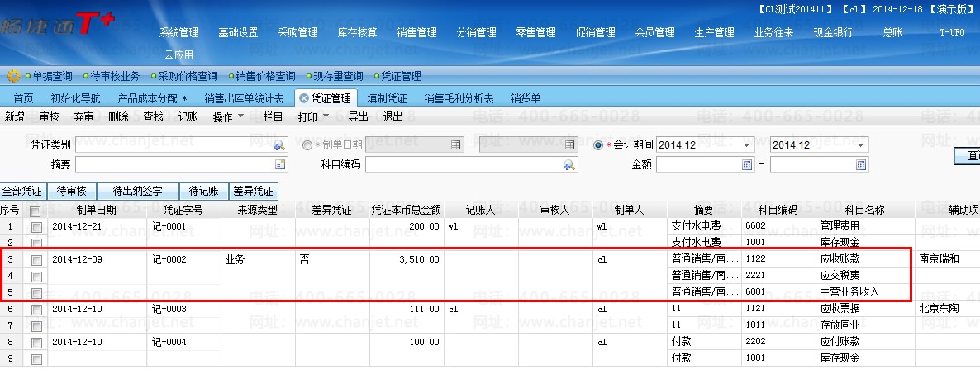Open the 销售管理 menu

(416, 33)
